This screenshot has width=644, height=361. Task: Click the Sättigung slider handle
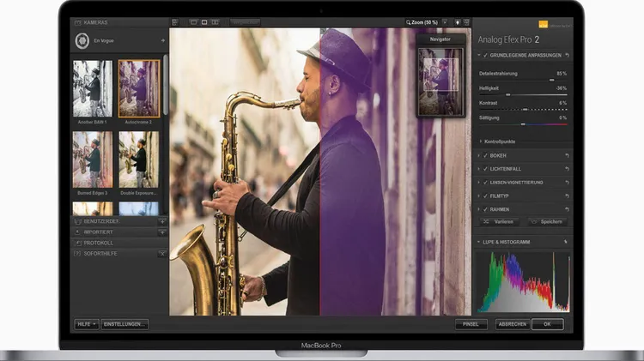(x=523, y=123)
